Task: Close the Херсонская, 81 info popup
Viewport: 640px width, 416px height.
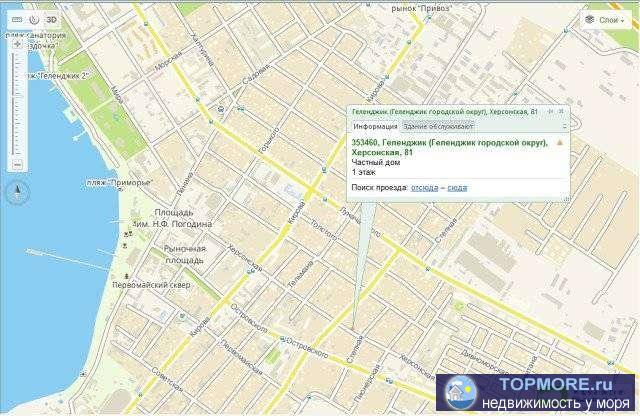Action: pyautogui.click(x=561, y=111)
